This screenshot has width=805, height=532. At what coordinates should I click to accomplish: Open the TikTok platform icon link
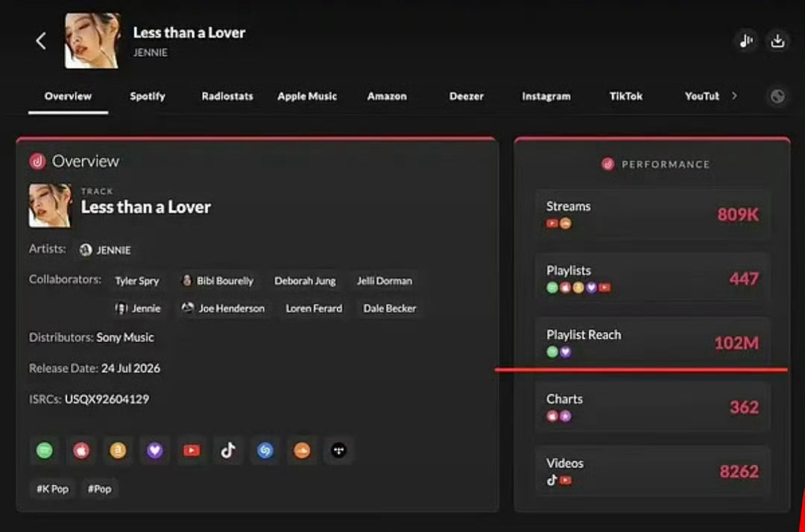[x=229, y=451]
